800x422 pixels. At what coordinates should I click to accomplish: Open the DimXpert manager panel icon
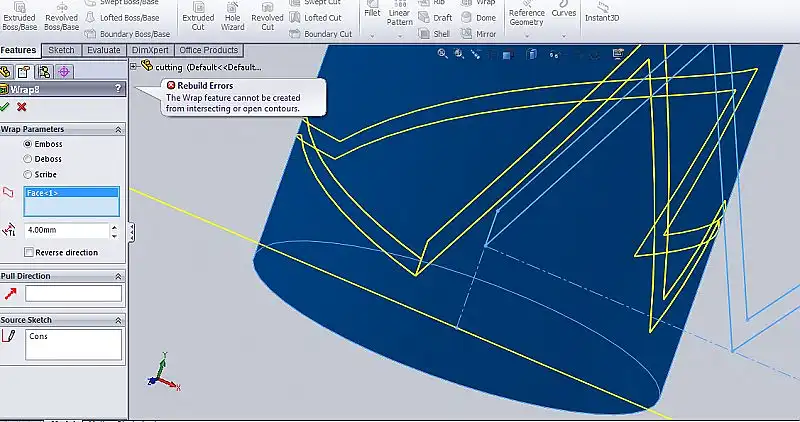click(x=64, y=72)
